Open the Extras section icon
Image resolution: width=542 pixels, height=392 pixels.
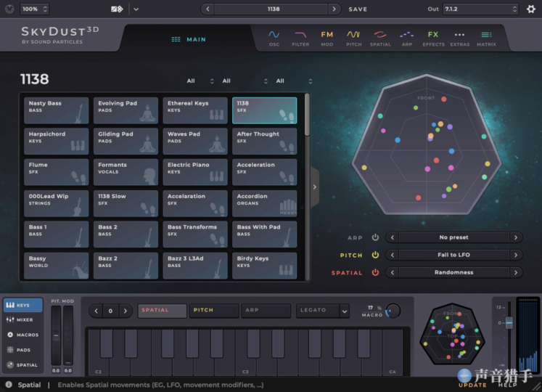tap(459, 38)
